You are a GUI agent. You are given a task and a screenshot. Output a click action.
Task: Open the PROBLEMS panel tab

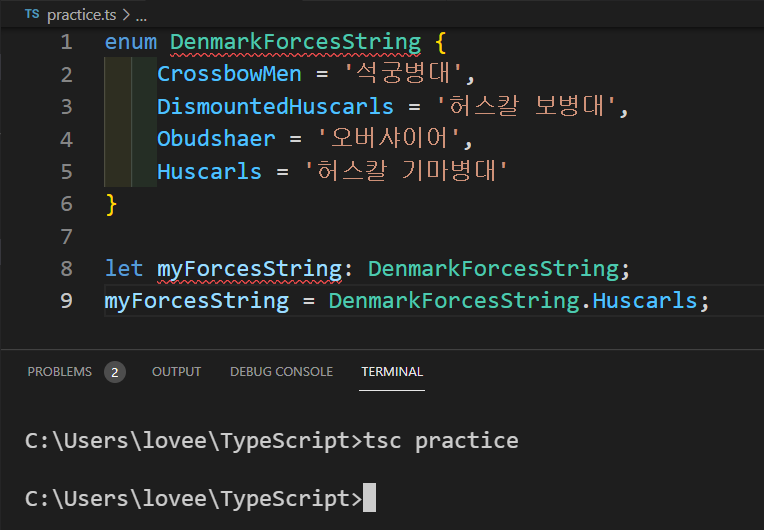(59, 372)
